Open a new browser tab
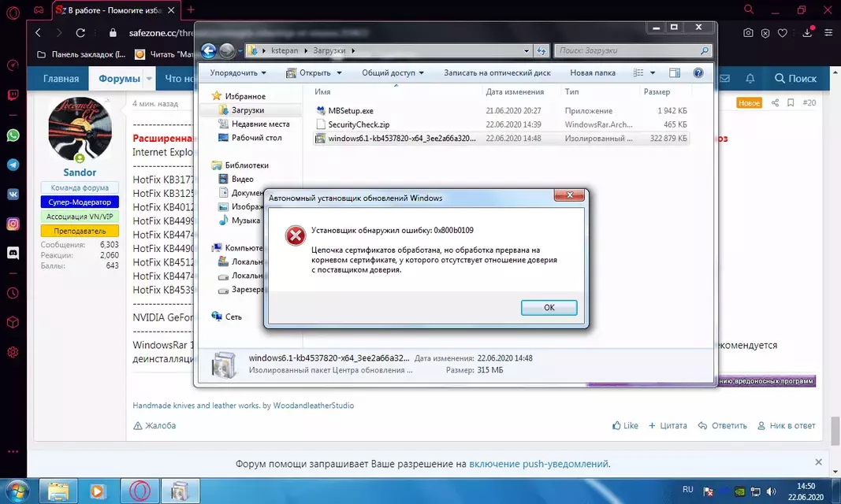Image resolution: width=841 pixels, height=504 pixels. coord(191,9)
